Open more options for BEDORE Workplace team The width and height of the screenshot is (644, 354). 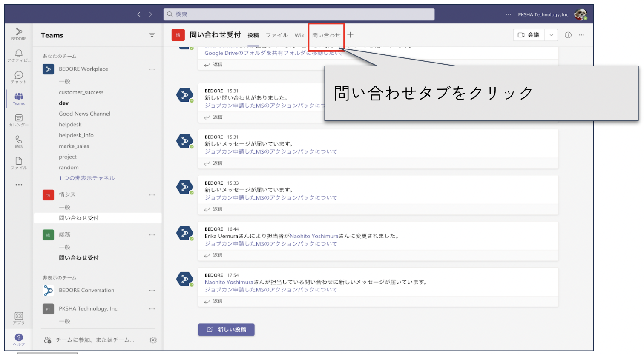tap(152, 69)
